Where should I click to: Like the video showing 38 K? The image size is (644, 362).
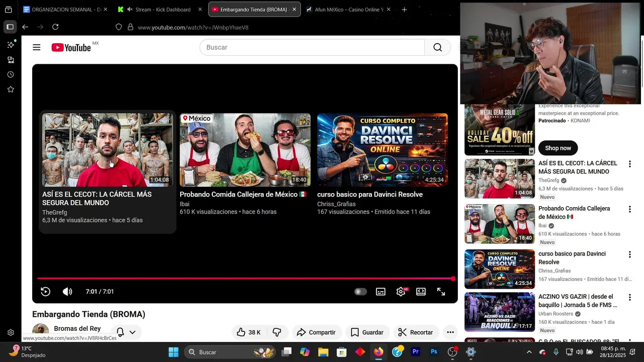point(248,332)
